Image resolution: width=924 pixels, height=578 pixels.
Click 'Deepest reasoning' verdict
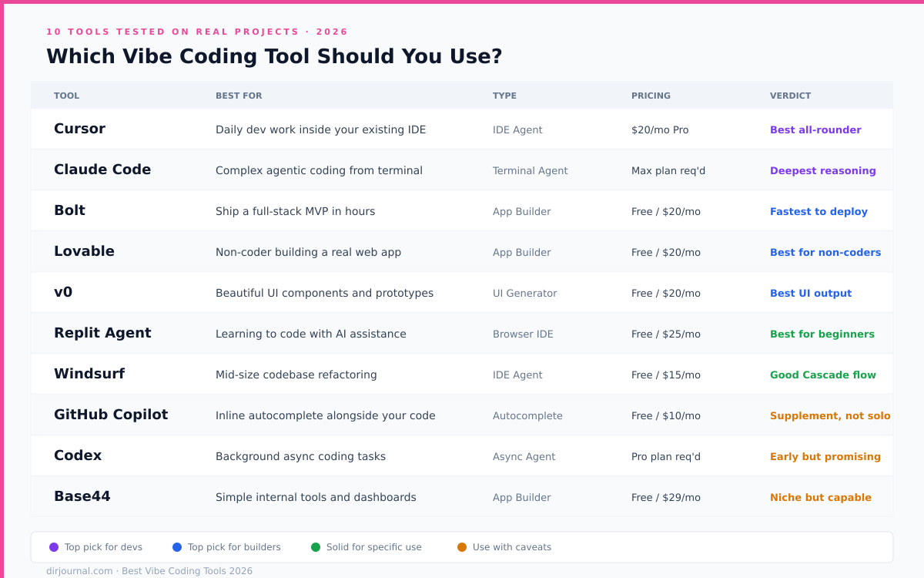823,170
